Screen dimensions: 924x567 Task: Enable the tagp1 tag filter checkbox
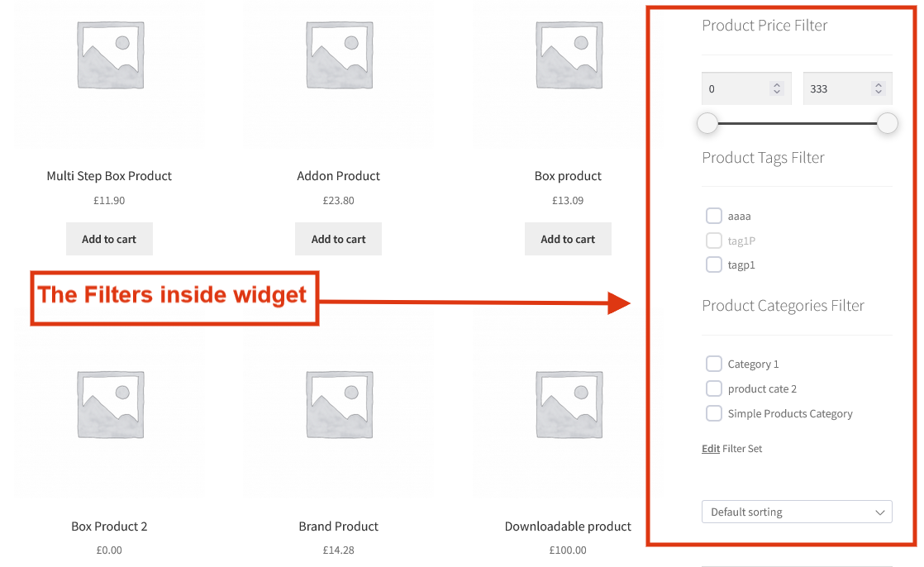tap(714, 265)
